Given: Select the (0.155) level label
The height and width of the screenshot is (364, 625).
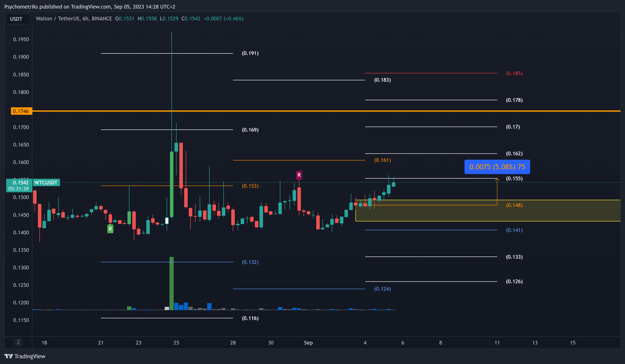Looking at the screenshot, I should click(514, 178).
